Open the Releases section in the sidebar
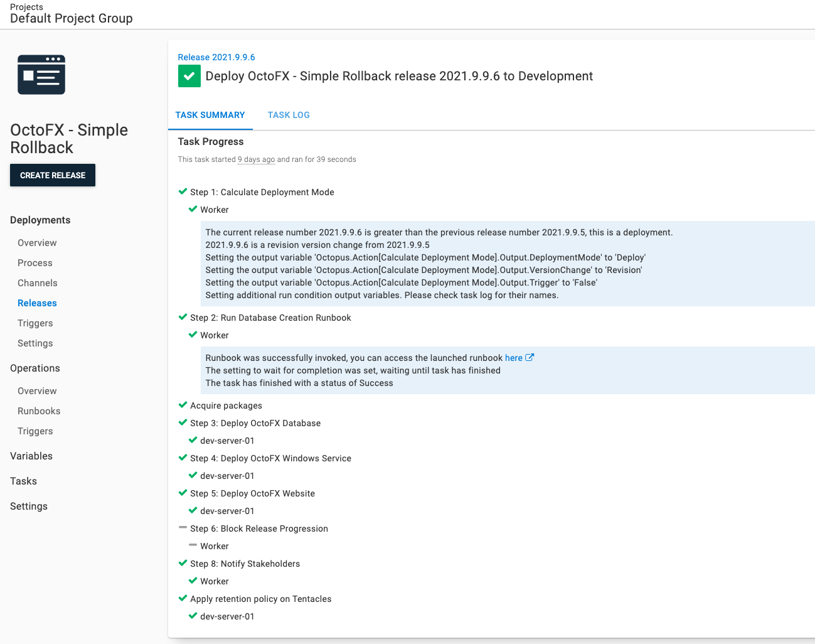The width and height of the screenshot is (815, 644). 37,303
